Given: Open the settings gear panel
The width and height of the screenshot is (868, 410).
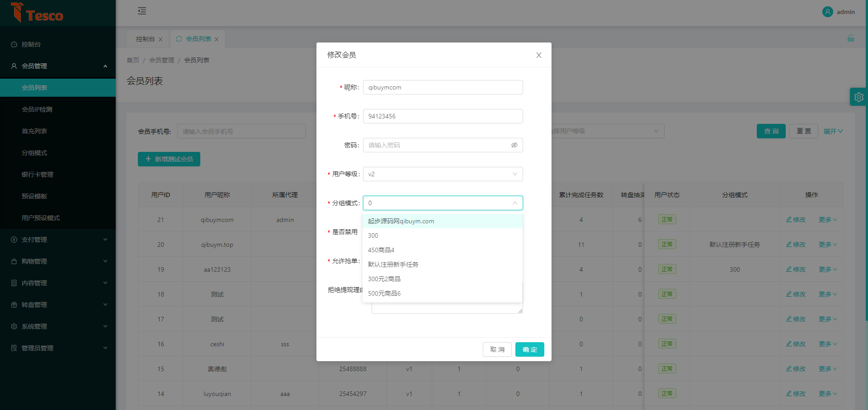Looking at the screenshot, I should 859,97.
